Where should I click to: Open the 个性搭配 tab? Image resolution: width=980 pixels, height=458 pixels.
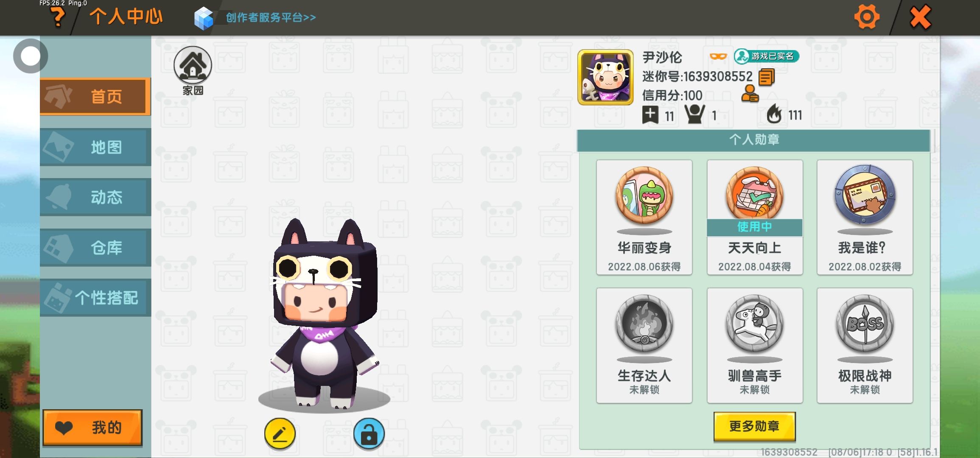95,297
